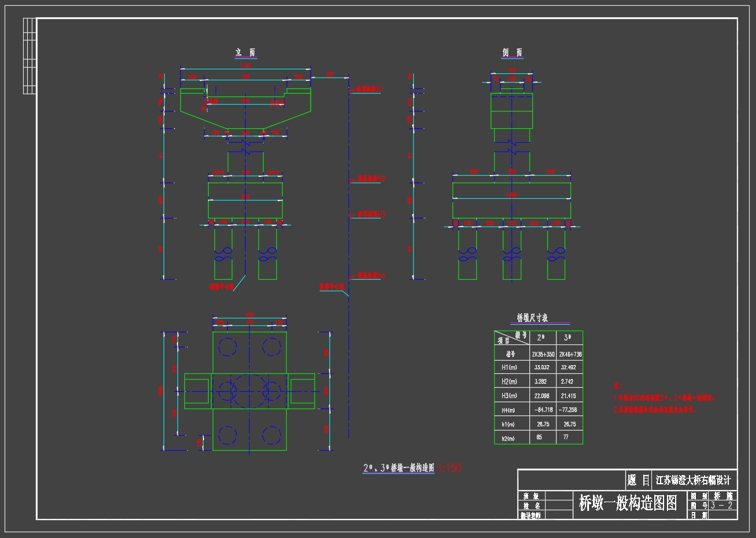Click the 立面 elevation view title

point(246,53)
